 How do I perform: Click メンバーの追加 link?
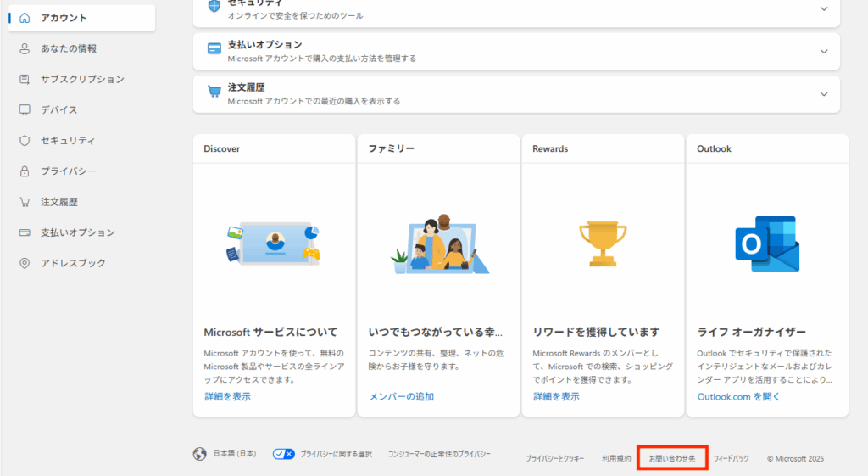tap(401, 397)
